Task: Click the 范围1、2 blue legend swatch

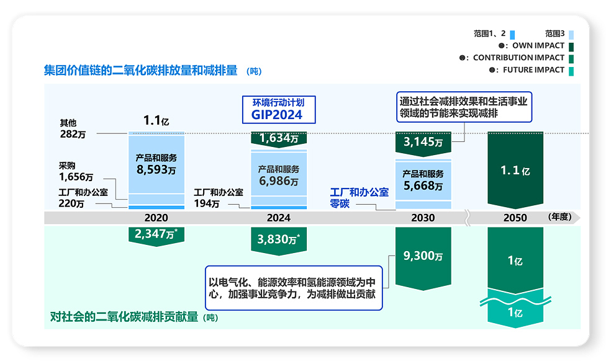Action: (512, 35)
